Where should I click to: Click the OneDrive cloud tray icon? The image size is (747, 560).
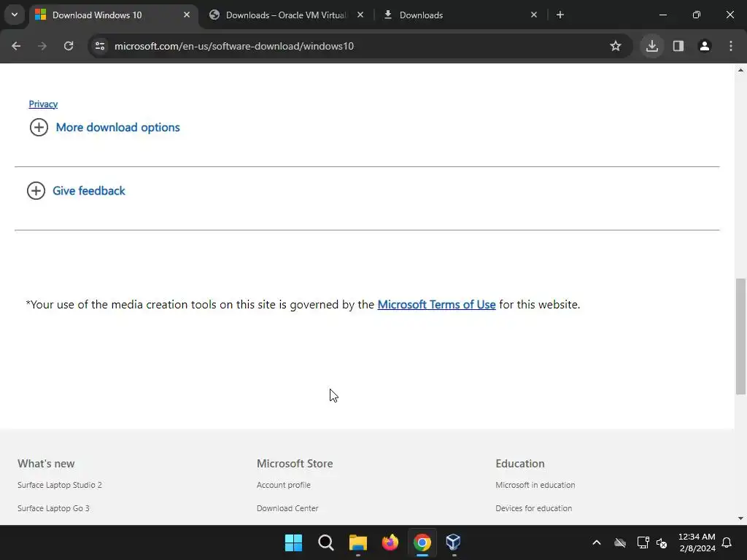(x=620, y=542)
